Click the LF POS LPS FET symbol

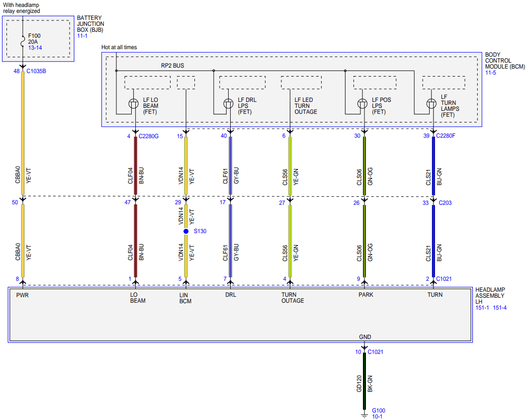point(362,104)
